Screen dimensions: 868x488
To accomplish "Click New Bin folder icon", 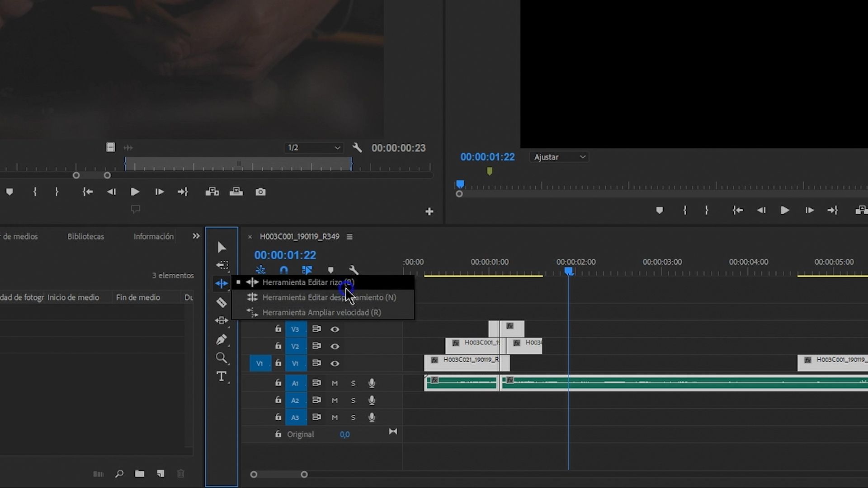I will [140, 474].
